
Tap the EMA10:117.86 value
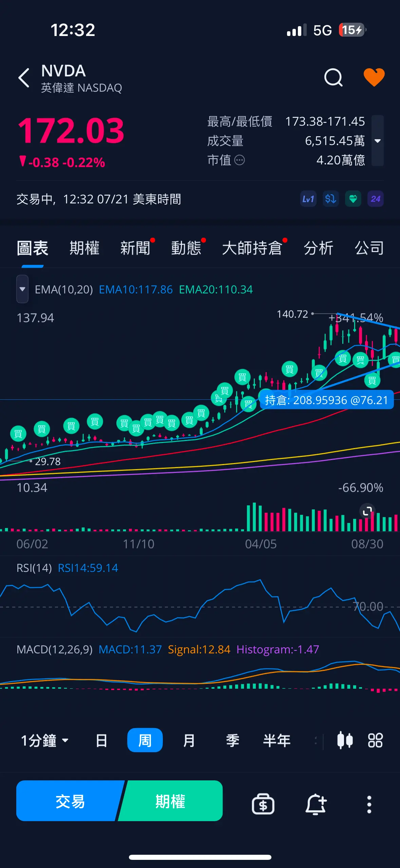136,290
